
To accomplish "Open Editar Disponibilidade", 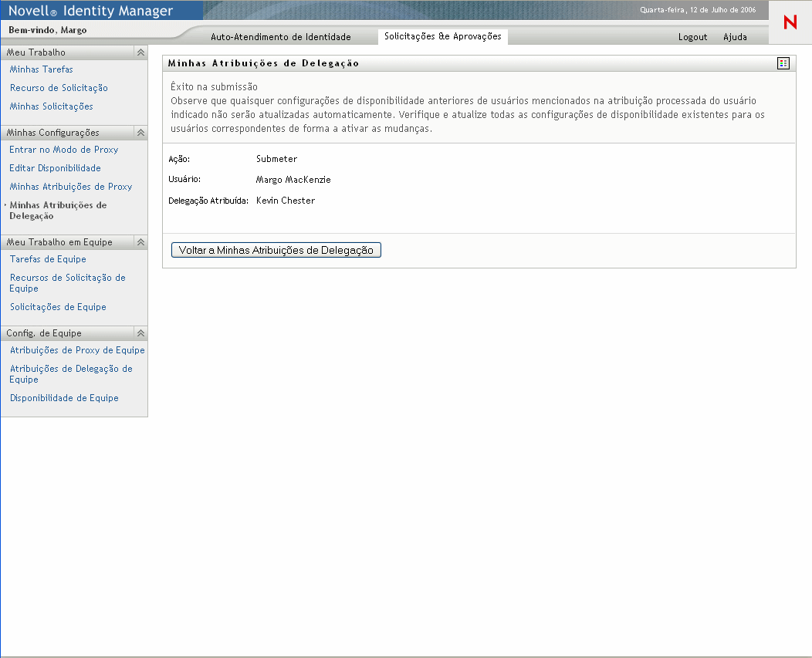I will 55,168.
